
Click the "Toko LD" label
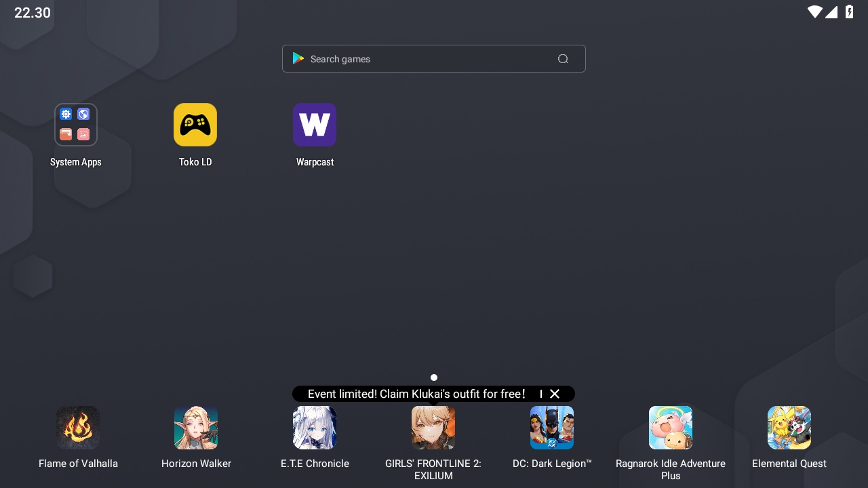coord(195,162)
